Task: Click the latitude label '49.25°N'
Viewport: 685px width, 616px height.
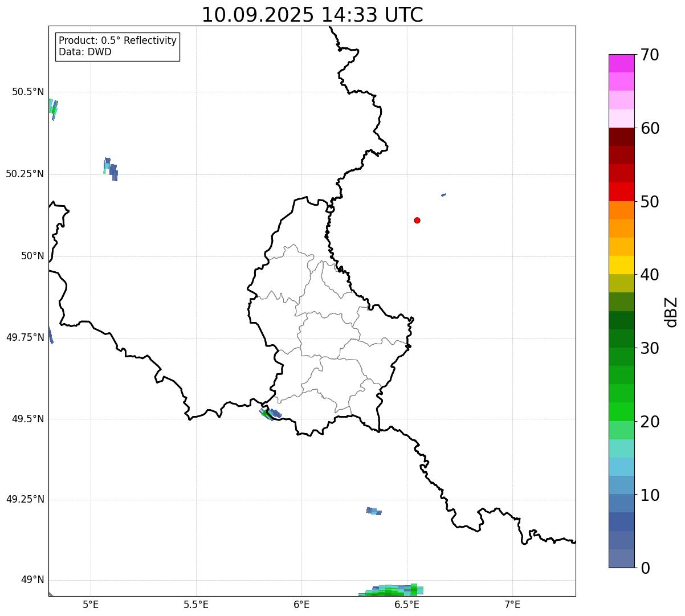Action: coord(25,499)
